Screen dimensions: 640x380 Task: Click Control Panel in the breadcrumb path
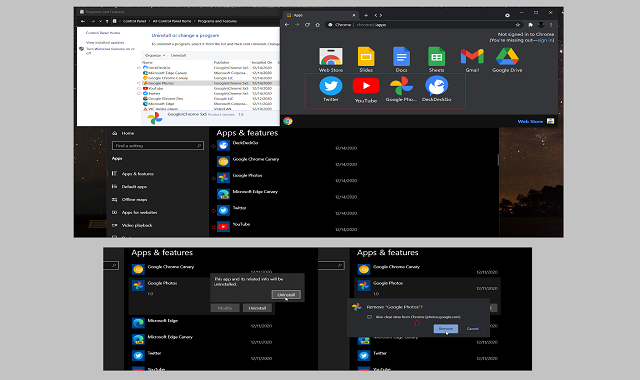[x=135, y=21]
